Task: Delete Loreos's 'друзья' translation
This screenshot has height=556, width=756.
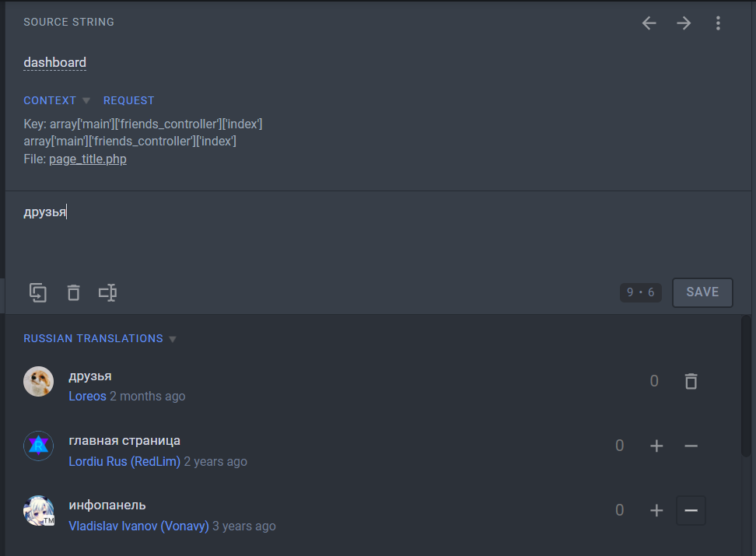Action: pyautogui.click(x=691, y=381)
